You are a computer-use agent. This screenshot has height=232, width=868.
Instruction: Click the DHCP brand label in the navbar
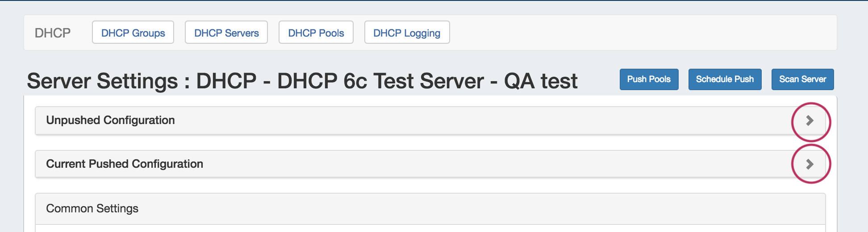(x=53, y=33)
